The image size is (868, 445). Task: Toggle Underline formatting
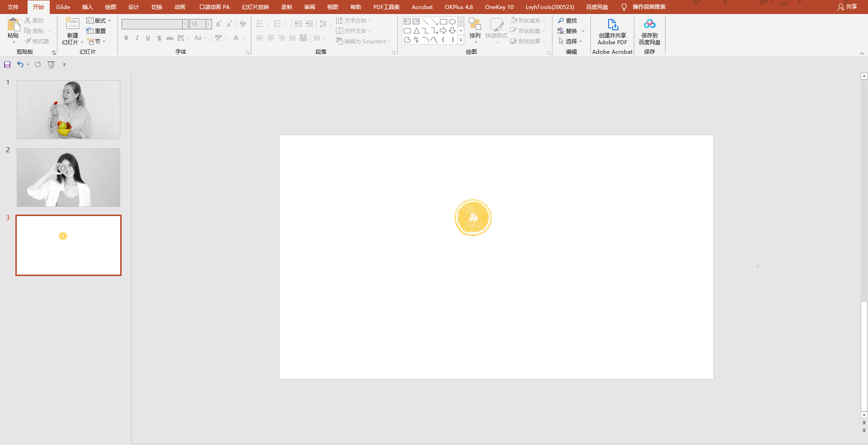[x=148, y=38]
